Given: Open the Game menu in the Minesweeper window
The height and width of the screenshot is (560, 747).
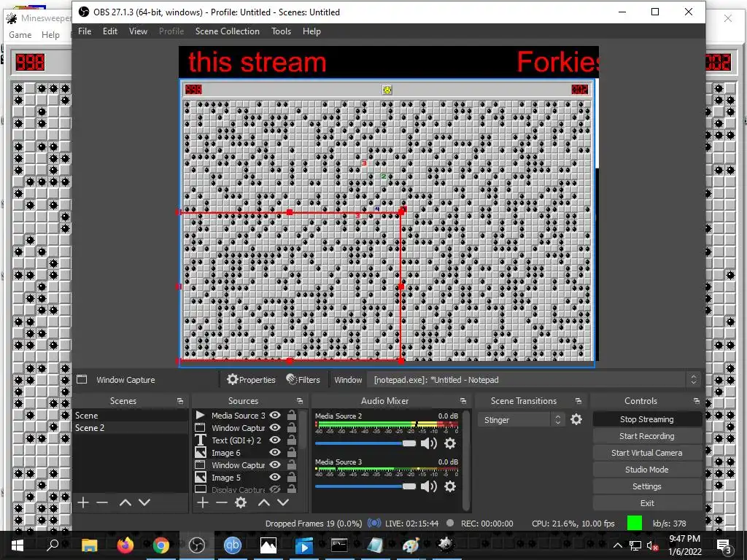Looking at the screenshot, I should (x=20, y=35).
